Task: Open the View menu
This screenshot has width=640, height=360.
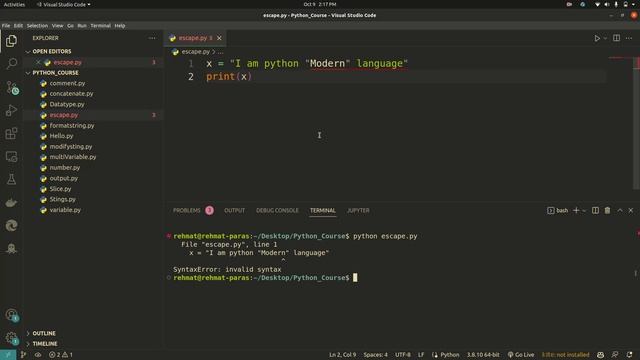Action: click(x=58, y=26)
